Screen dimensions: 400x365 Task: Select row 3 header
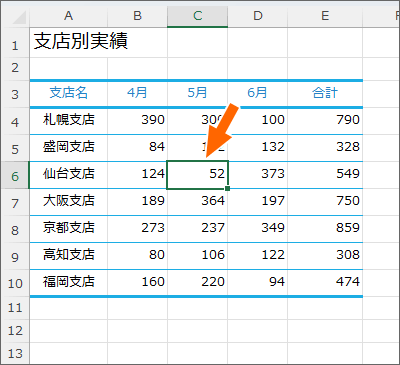[15, 94]
